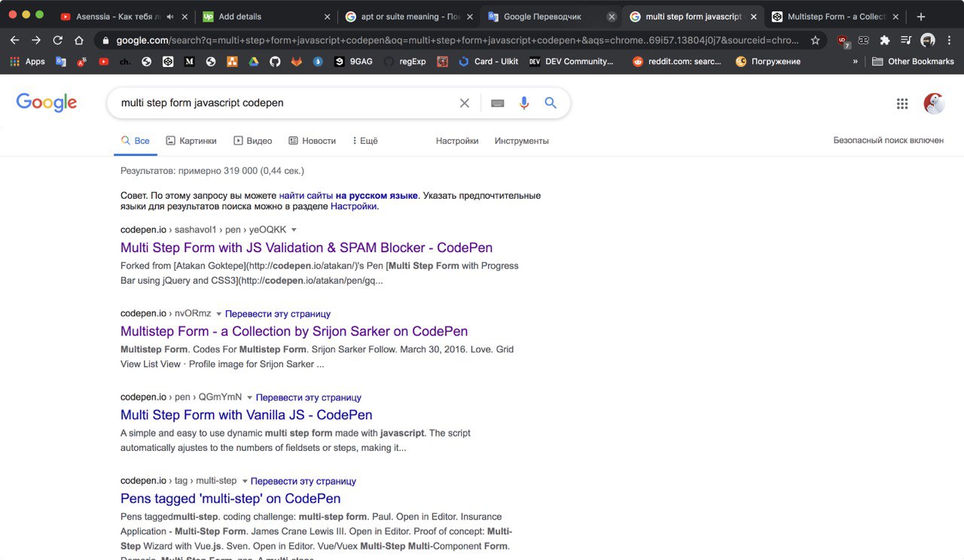This screenshot has height=560, width=964.
Task: Open the Medium bookmark icon
Action: click(x=190, y=62)
